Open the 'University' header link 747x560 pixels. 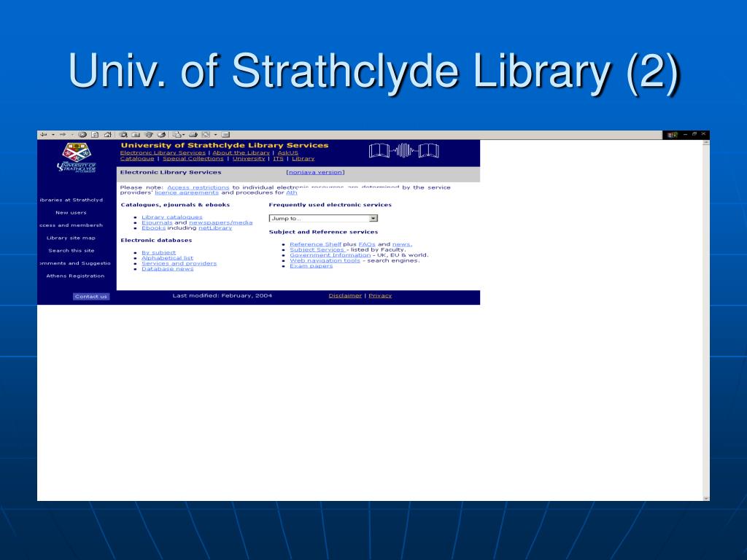pyautogui.click(x=249, y=158)
